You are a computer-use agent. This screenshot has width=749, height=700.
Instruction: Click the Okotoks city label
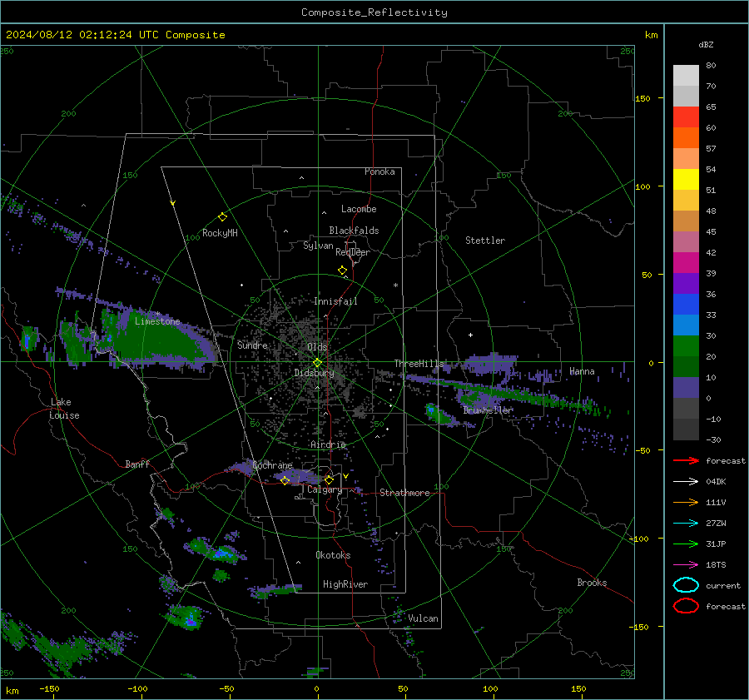[333, 555]
